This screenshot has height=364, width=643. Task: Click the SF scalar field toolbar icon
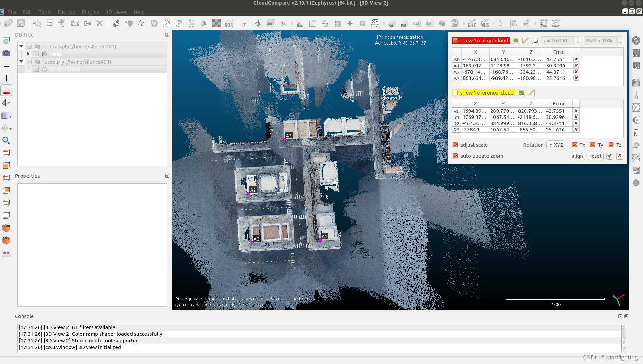pos(375,23)
